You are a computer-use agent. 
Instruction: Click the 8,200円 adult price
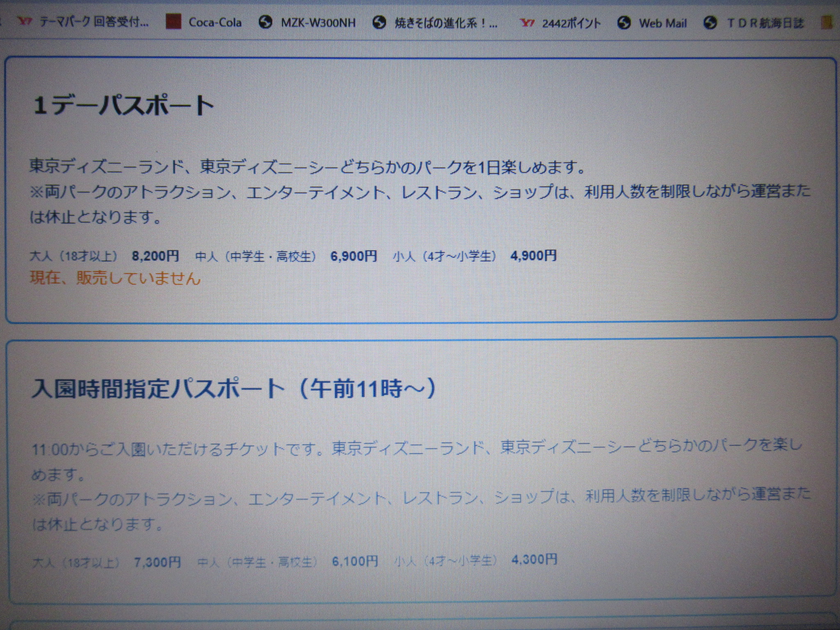(155, 256)
